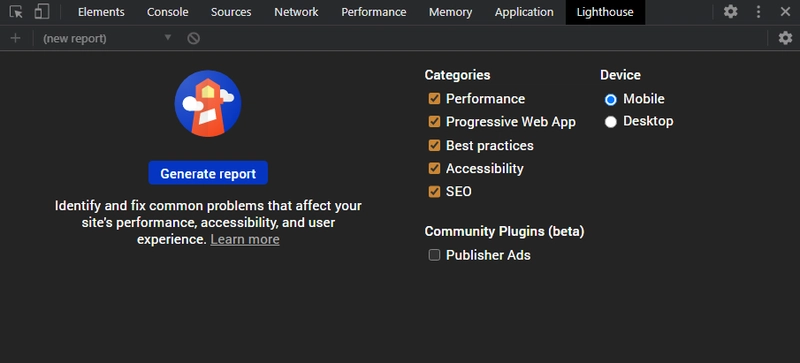Switch to the Console tab

coord(167,12)
